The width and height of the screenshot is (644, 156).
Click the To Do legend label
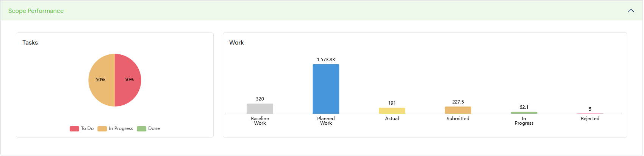pos(87,128)
